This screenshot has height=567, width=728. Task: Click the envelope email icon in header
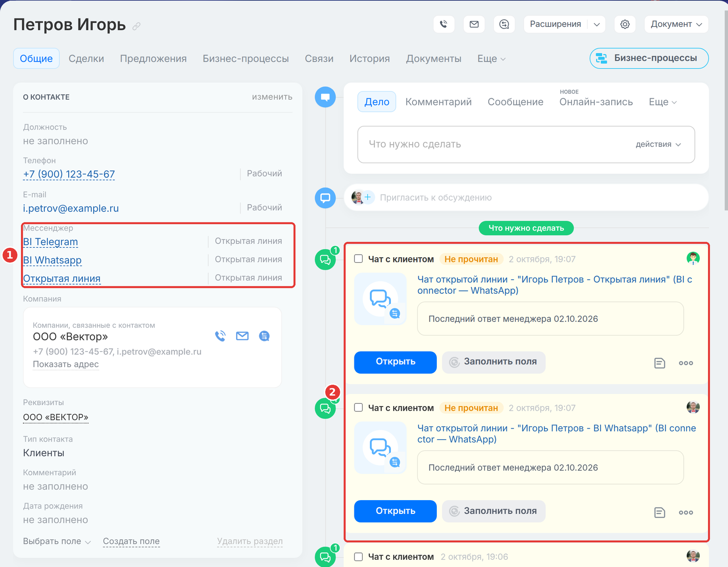474,24
